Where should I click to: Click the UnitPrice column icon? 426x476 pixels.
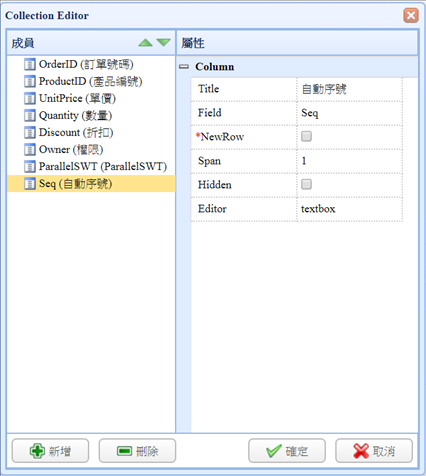(30, 98)
